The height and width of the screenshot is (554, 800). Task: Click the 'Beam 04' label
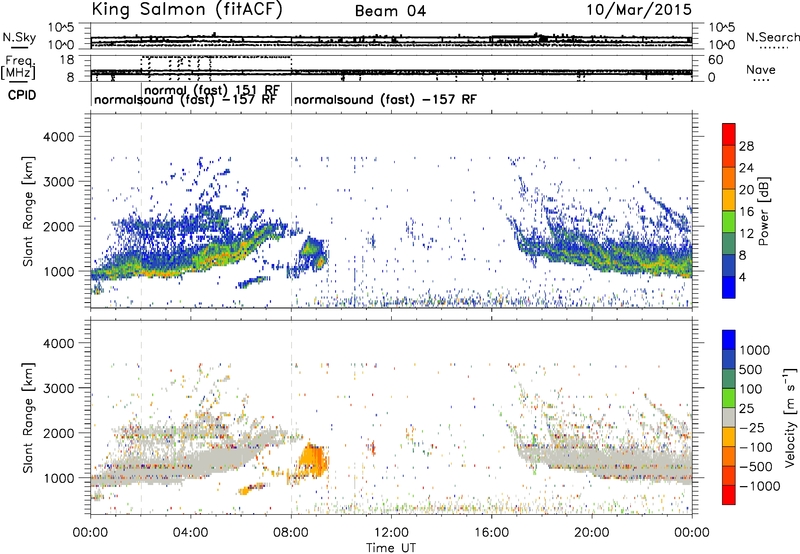[x=391, y=11]
